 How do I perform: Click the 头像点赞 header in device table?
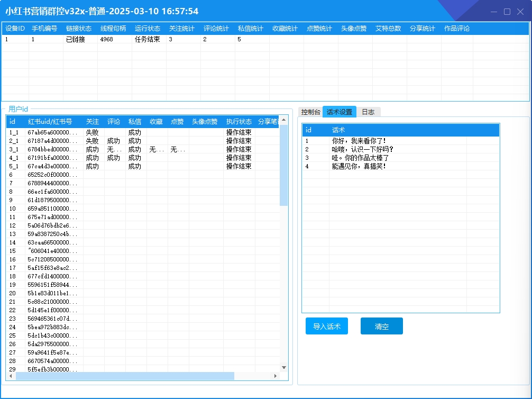coord(354,29)
